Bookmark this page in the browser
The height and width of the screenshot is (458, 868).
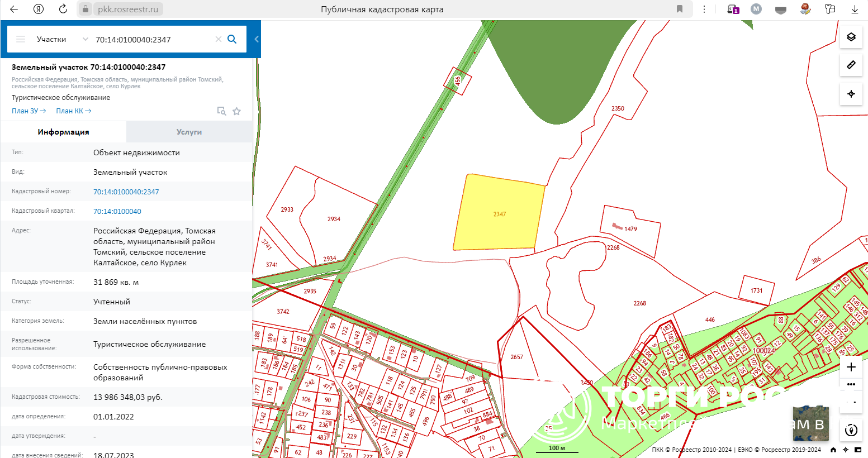(680, 9)
